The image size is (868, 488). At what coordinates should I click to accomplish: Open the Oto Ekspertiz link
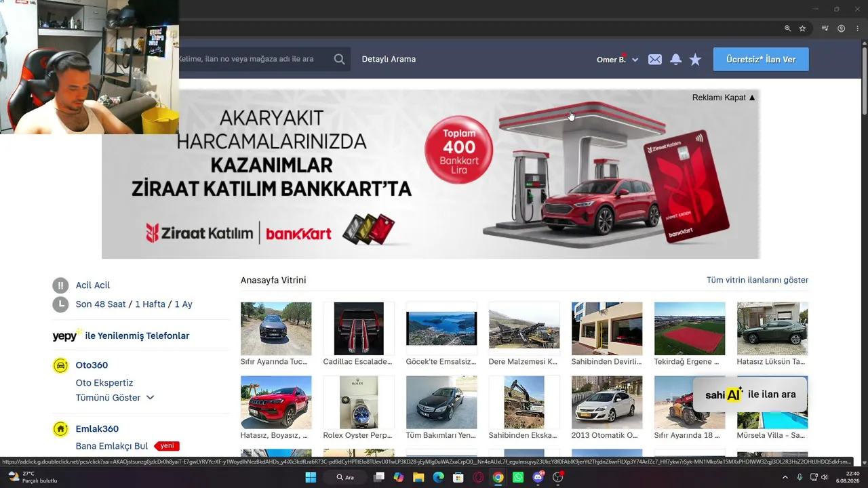(104, 383)
